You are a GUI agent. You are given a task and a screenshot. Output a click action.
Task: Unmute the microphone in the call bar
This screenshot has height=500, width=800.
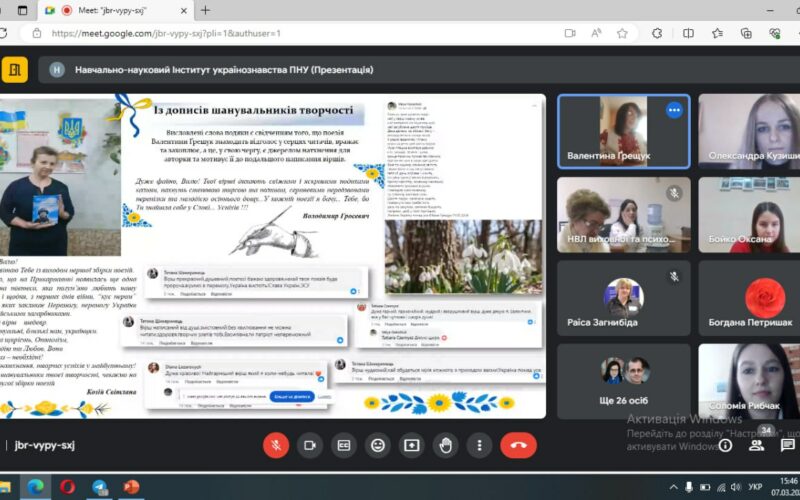(x=275, y=445)
